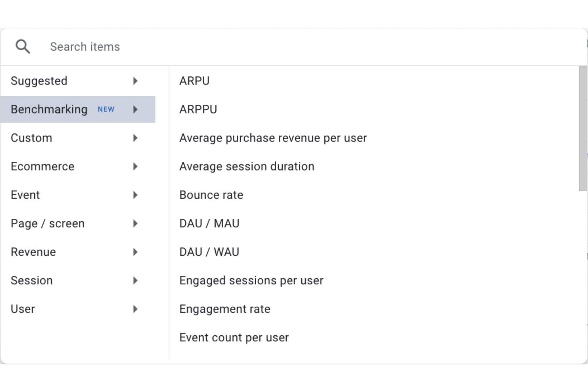588x392 pixels.
Task: Expand the Event category arrow
Action: tap(135, 195)
